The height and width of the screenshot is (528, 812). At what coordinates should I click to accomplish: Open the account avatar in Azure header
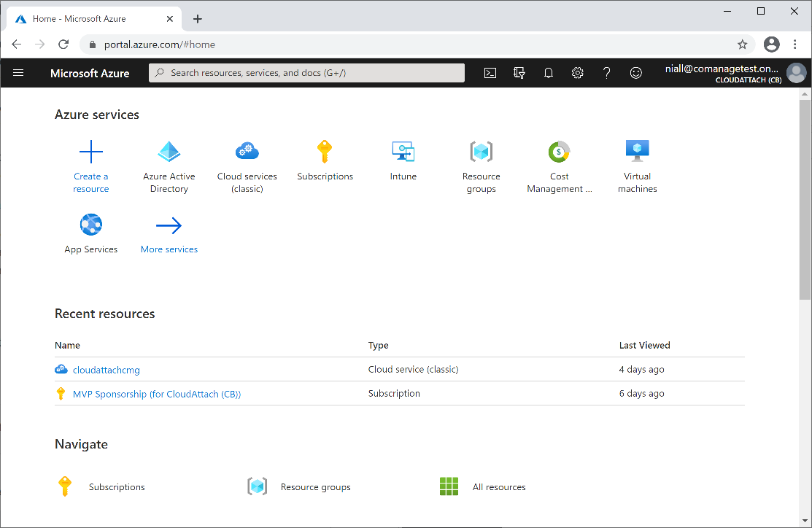[797, 73]
